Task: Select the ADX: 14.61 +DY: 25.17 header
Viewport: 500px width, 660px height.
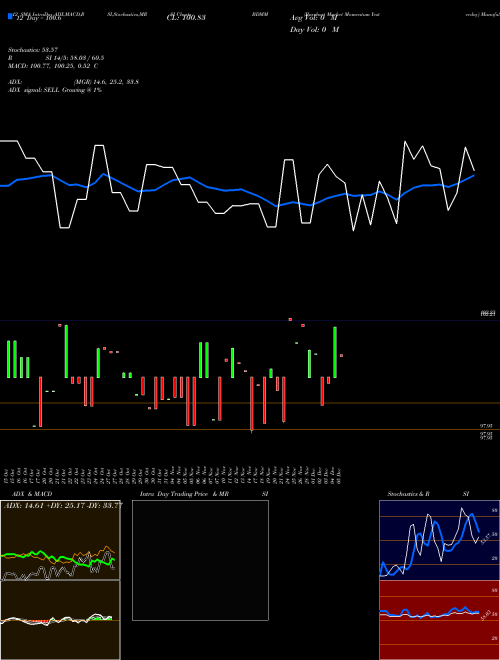Action: 63,505
